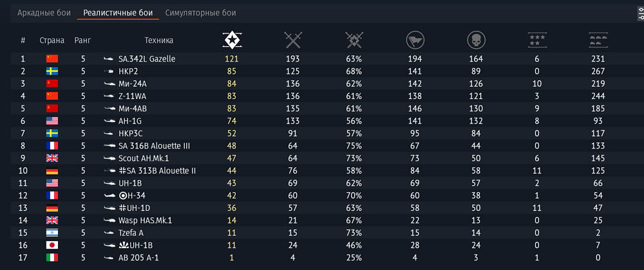Screen dimensions: 644x270
Task: Select the AB 205 A-1 table row
Action: (322, 257)
